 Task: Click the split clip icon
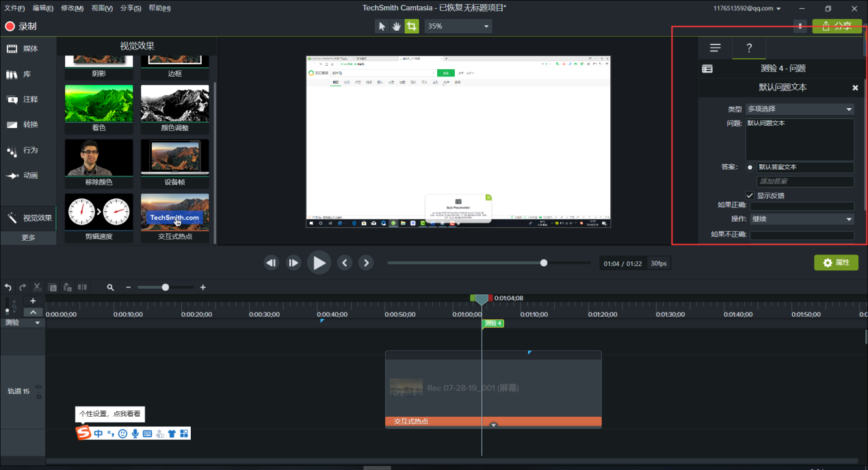pos(82,287)
